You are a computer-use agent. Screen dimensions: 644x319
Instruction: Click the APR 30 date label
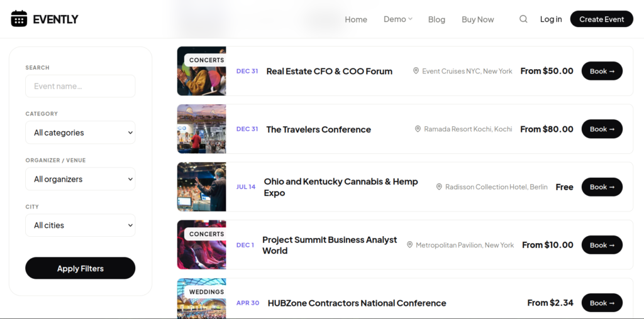coord(248,303)
